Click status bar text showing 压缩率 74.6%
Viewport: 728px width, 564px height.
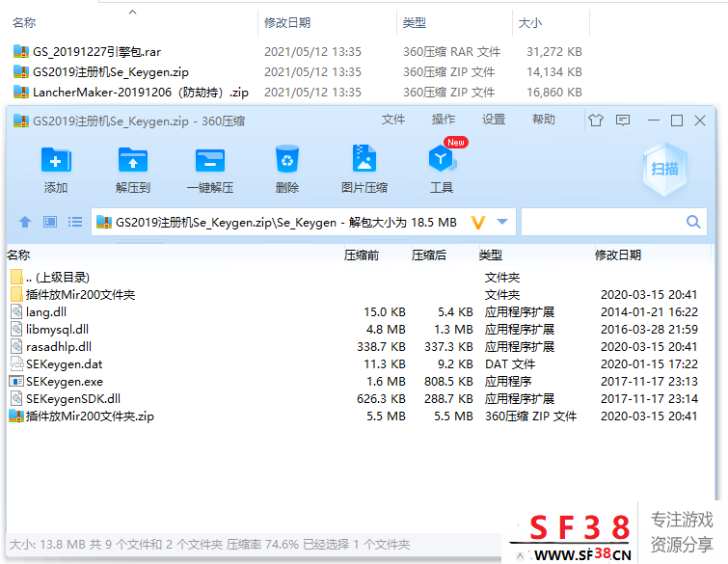263,544
